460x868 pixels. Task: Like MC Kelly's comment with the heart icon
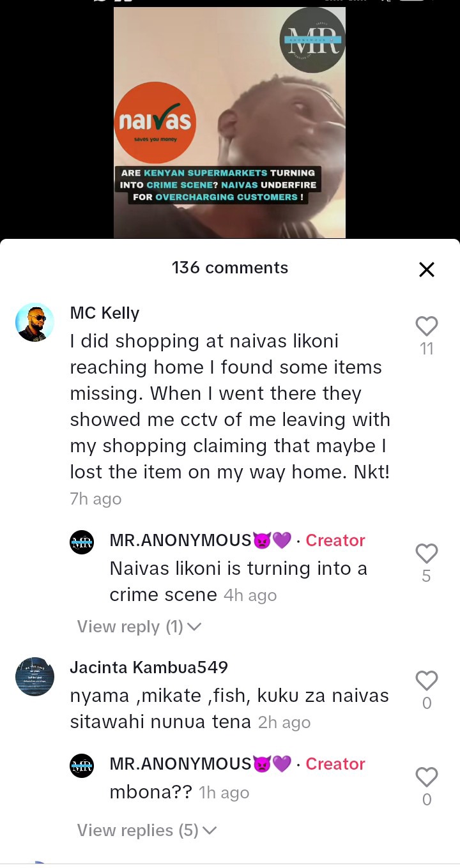click(427, 326)
